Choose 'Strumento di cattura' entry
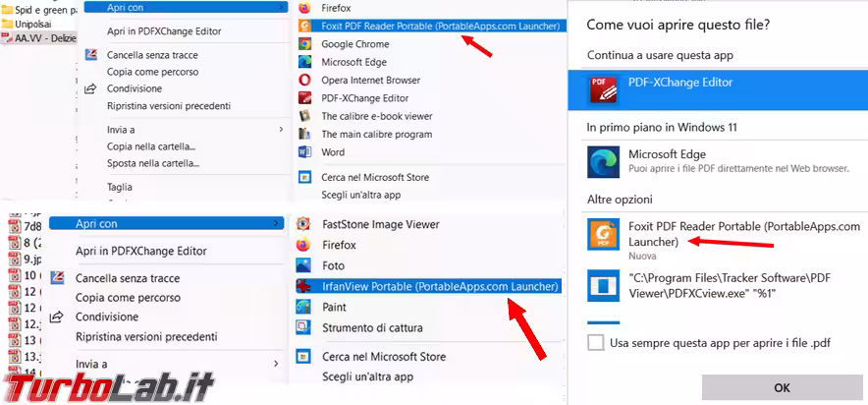This screenshot has width=868, height=405. (x=372, y=327)
